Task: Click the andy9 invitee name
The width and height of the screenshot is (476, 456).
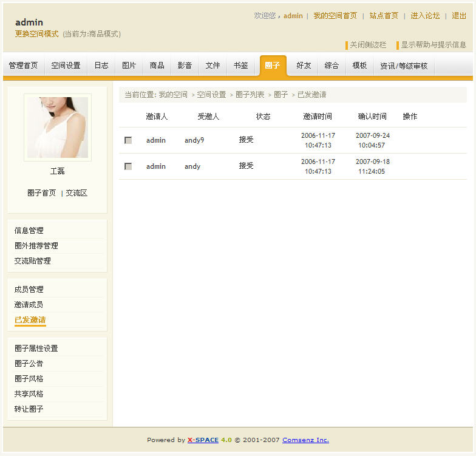Action: pos(194,140)
